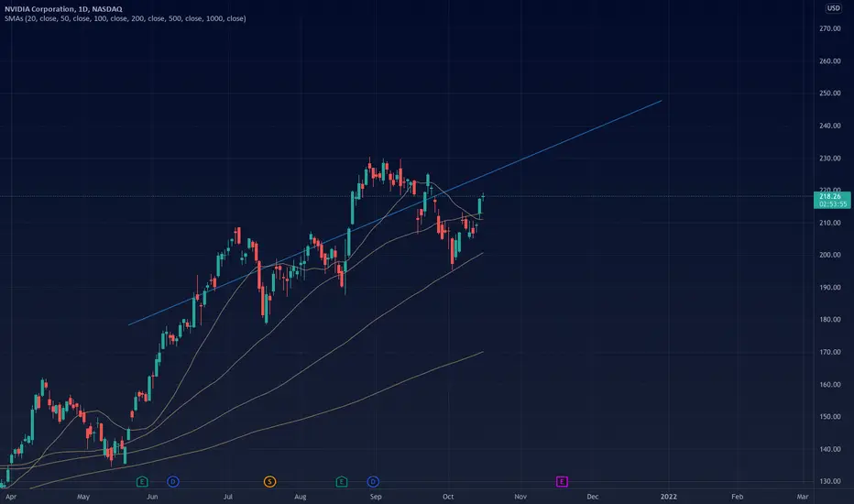This screenshot has width=854, height=504.
Task: Open the USD currency selector
Action: point(833,8)
